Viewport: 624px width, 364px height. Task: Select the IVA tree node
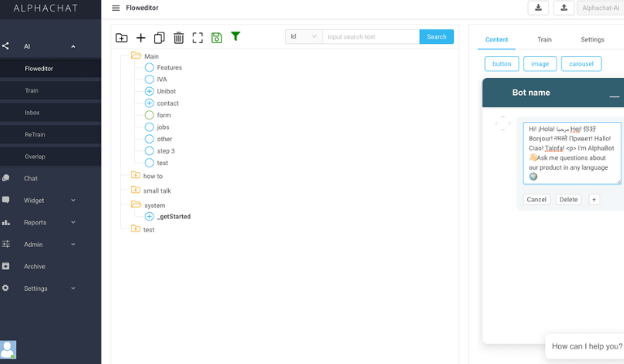point(162,79)
